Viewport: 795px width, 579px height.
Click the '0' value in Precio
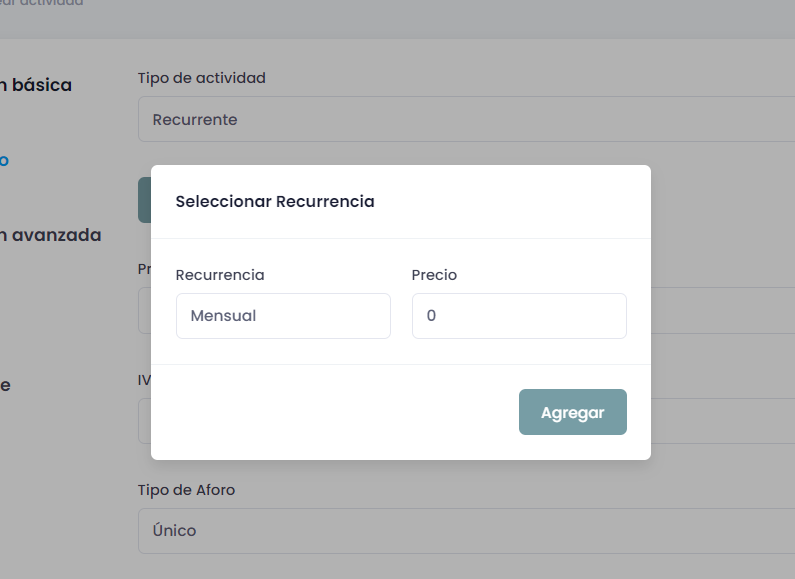click(431, 316)
